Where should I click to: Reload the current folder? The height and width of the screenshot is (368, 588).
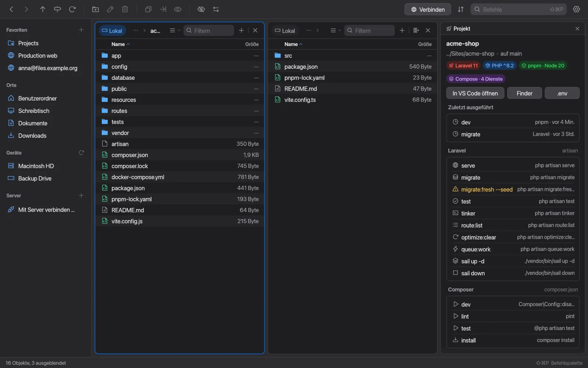(72, 9)
